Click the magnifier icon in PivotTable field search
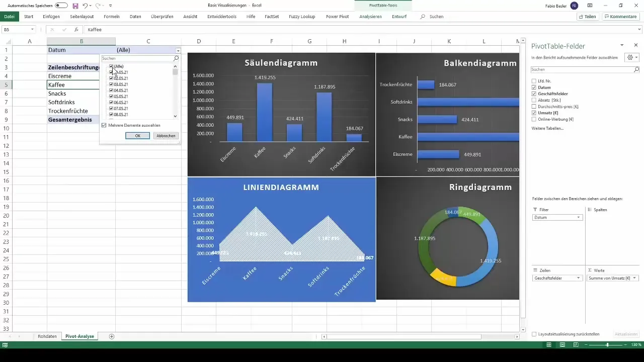 pyautogui.click(x=636, y=69)
